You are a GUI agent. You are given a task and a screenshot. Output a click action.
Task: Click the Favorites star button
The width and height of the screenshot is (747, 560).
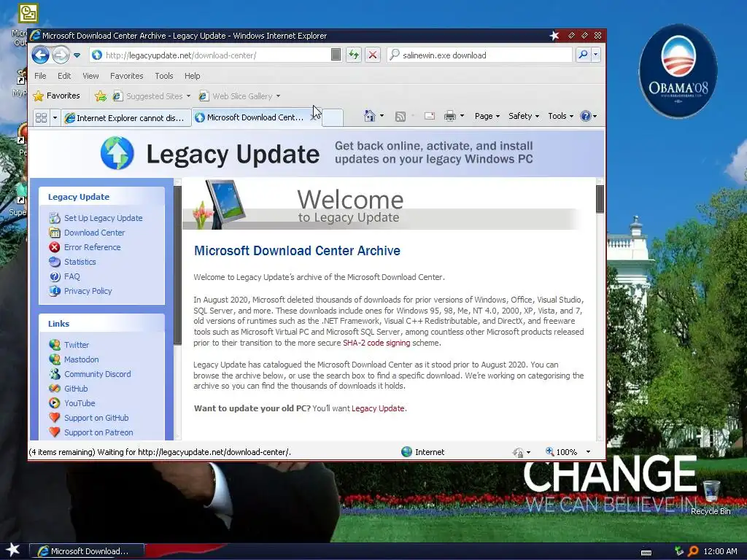click(x=56, y=96)
